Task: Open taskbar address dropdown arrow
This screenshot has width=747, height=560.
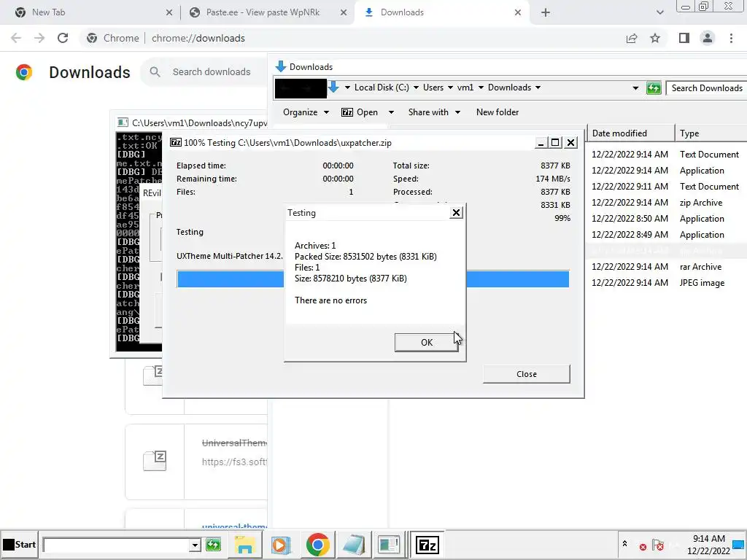Action: pyautogui.click(x=194, y=545)
